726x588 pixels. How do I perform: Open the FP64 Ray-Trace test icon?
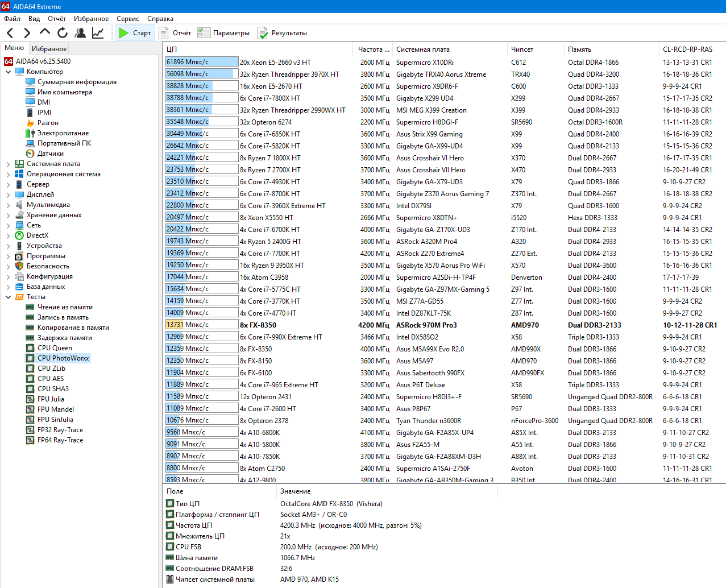click(x=30, y=440)
